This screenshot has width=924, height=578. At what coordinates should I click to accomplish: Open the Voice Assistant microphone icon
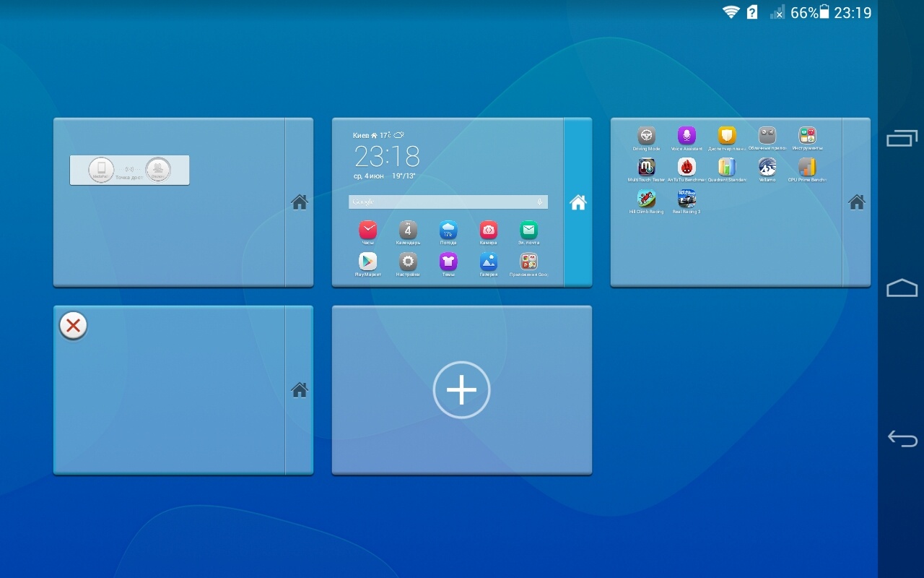pos(687,135)
